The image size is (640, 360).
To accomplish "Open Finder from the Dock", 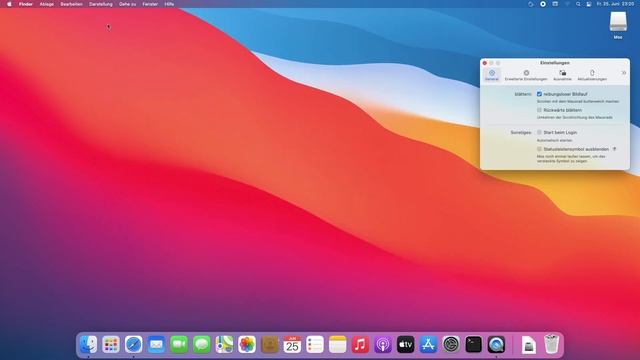I will point(88,344).
